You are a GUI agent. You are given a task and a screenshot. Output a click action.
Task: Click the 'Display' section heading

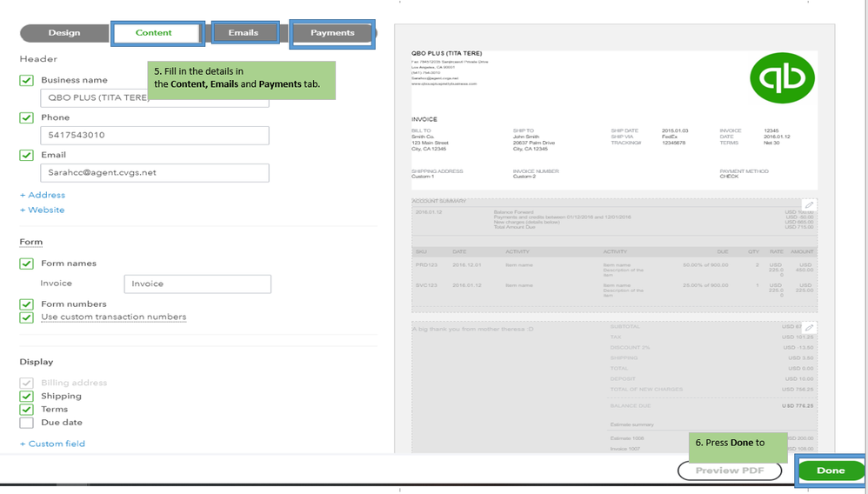point(37,362)
